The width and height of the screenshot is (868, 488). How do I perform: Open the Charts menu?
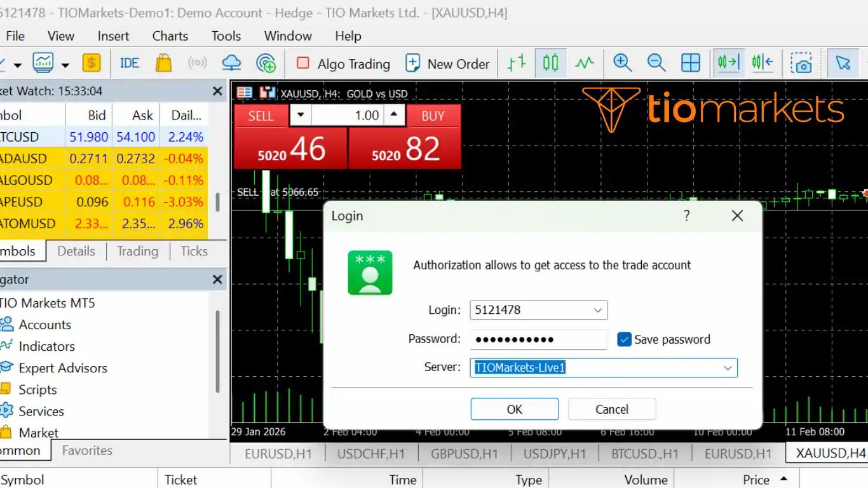[170, 36]
